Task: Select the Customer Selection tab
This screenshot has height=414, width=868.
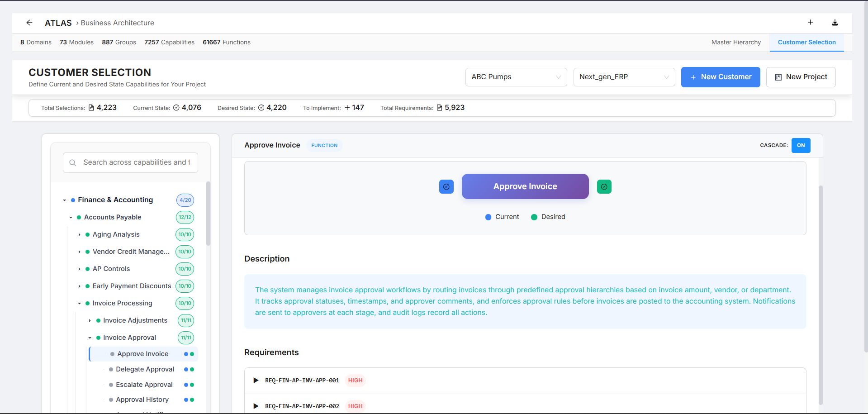Action: click(806, 42)
